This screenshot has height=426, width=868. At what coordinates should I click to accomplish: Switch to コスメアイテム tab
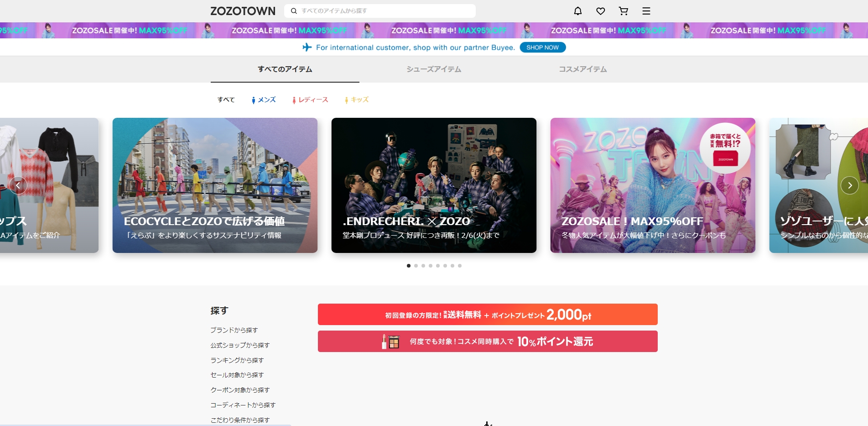583,69
